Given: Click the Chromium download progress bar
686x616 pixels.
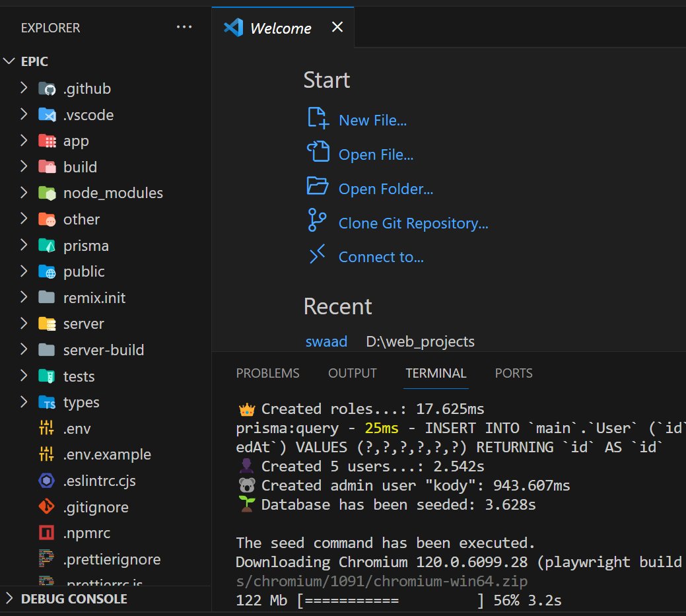Looking at the screenshot, I should [x=391, y=601].
